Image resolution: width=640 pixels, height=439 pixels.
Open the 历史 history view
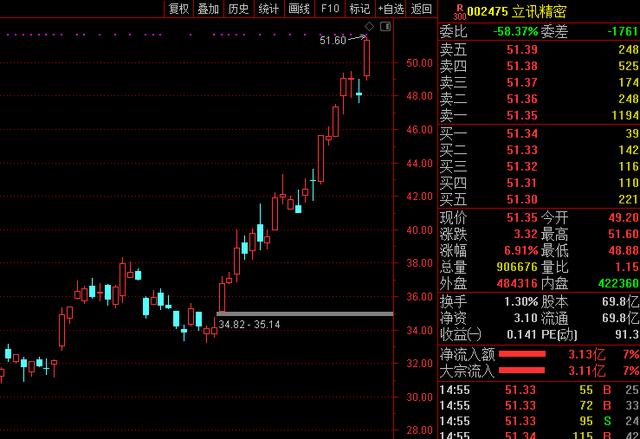(238, 8)
